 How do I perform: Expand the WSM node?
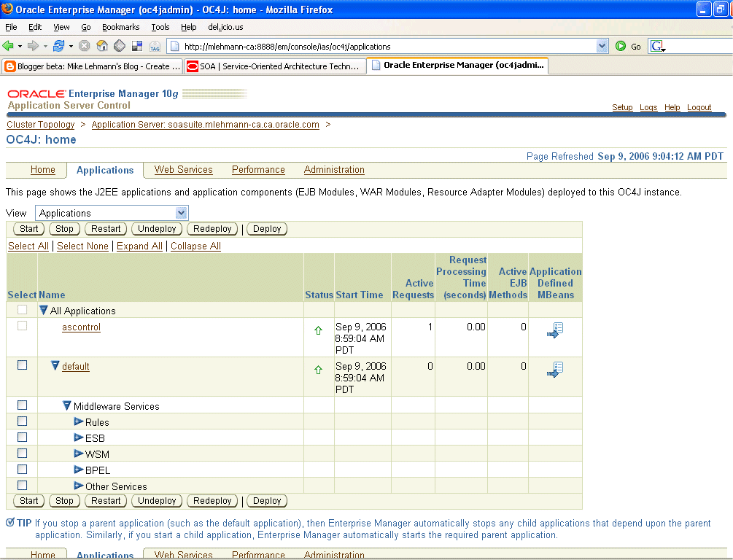pos(79,454)
